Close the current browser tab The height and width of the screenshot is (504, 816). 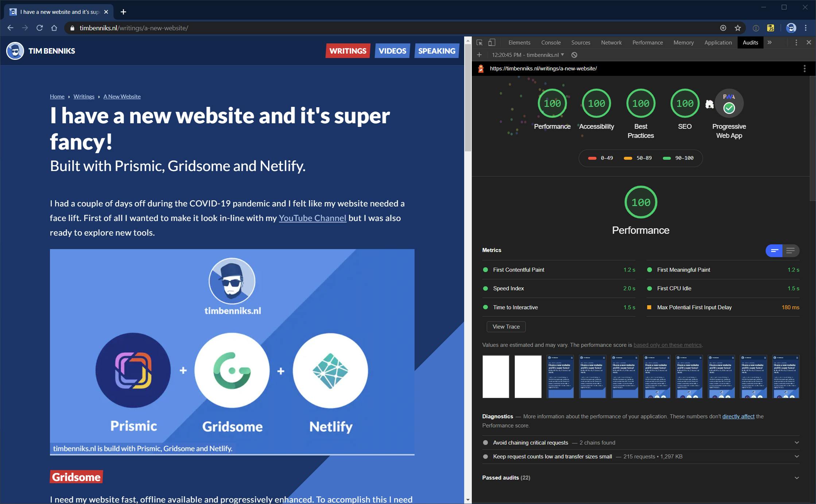pos(106,12)
